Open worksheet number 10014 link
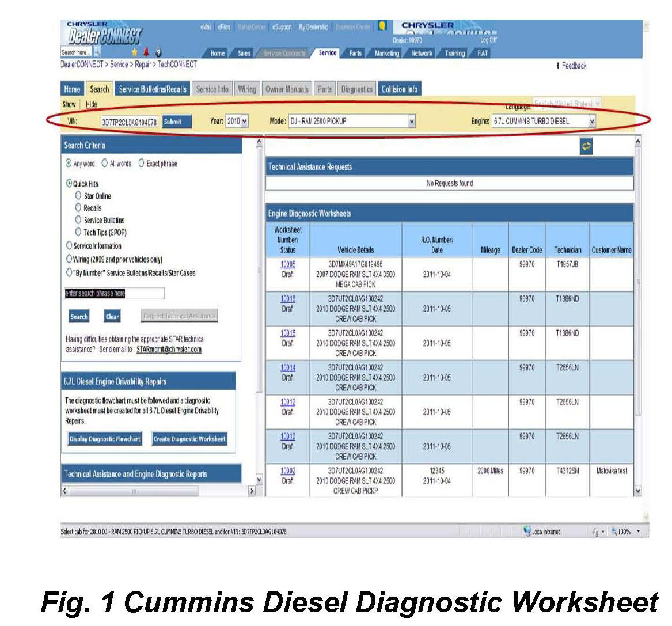 point(287,367)
